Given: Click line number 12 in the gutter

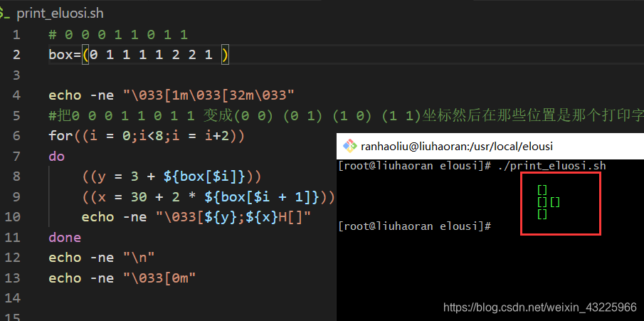Looking at the screenshot, I should click(12, 258).
